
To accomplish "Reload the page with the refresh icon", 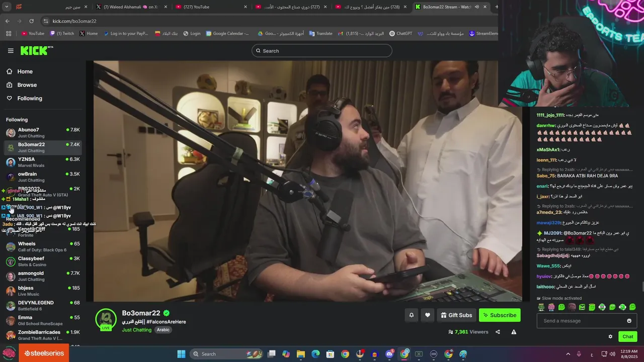I will (x=31, y=21).
